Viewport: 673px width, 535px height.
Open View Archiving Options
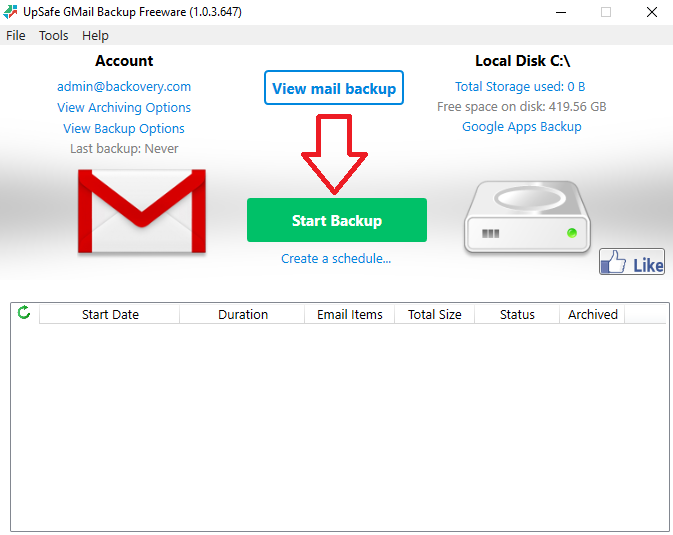(x=124, y=107)
